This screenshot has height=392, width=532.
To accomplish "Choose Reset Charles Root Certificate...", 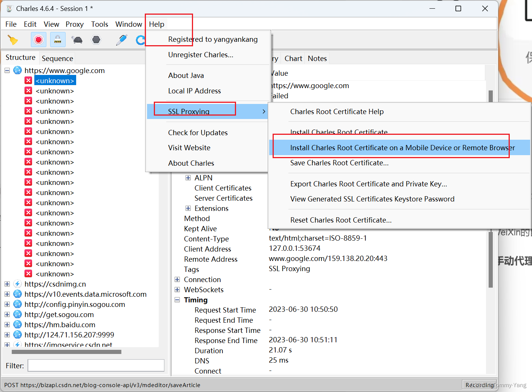I will point(400,220).
